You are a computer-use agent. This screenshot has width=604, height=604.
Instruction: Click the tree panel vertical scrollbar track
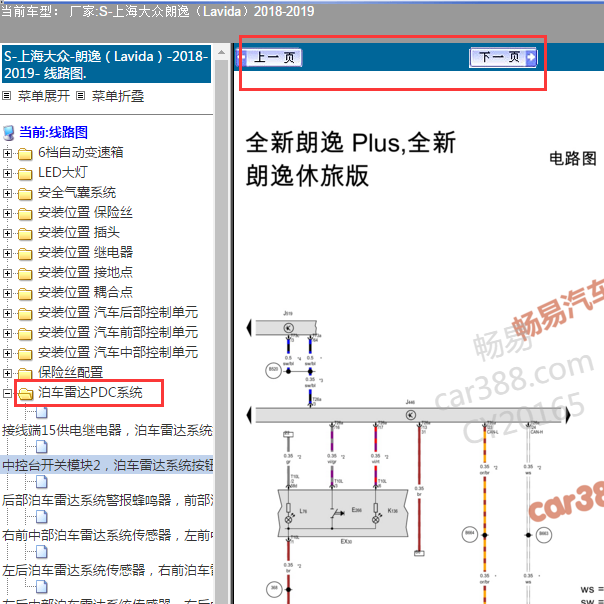point(221,331)
